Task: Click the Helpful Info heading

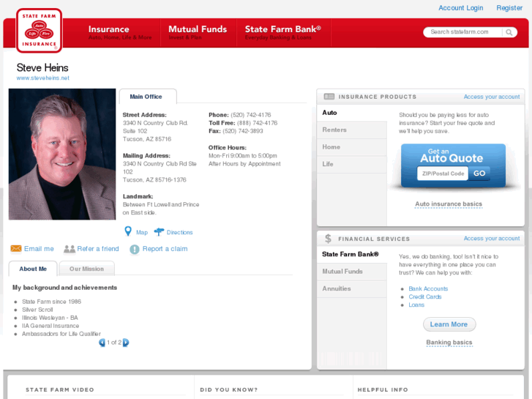Action: pos(383,389)
